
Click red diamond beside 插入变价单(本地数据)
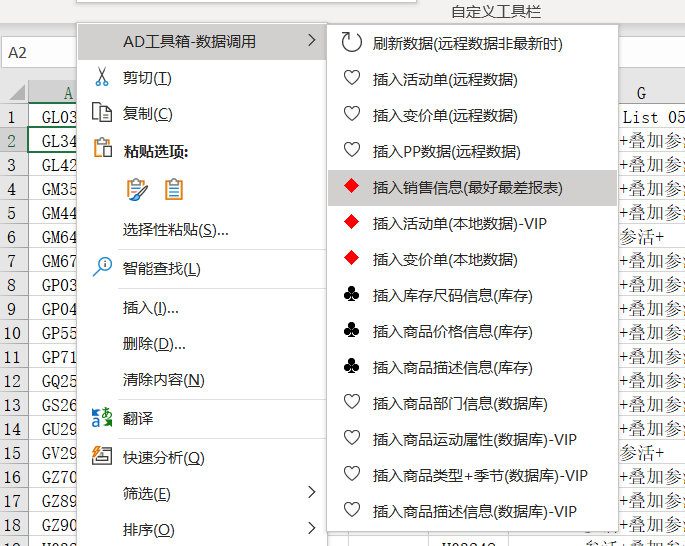352,258
